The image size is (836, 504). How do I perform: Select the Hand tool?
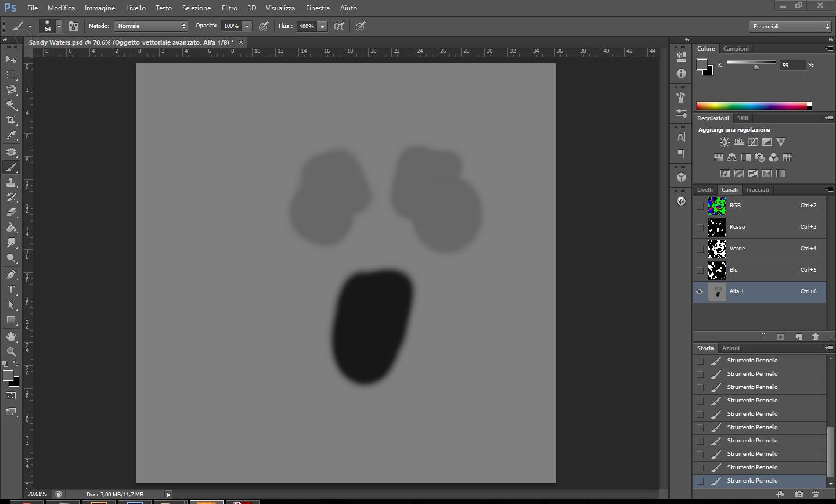point(11,337)
